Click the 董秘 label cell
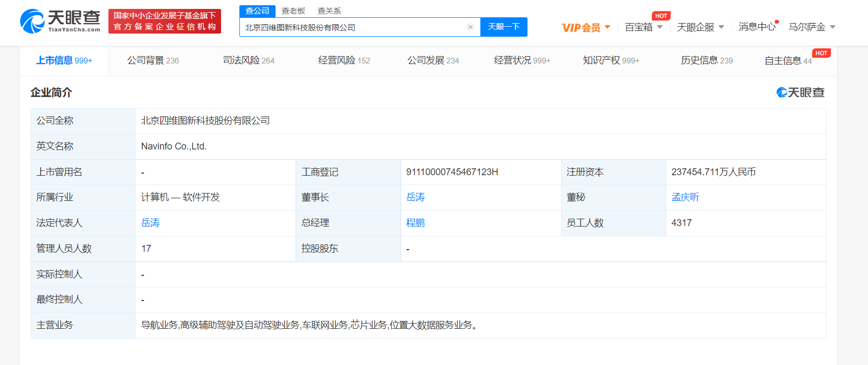Image resolution: width=868 pixels, height=365 pixels. (x=613, y=197)
